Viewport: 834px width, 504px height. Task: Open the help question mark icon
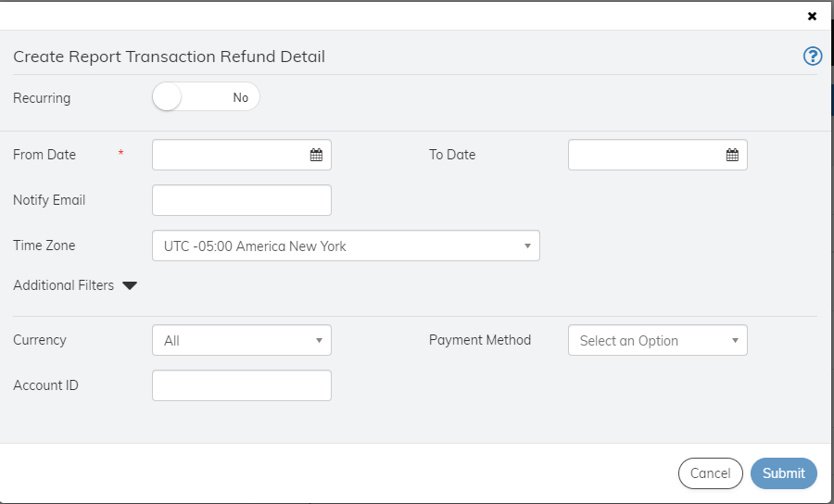812,56
